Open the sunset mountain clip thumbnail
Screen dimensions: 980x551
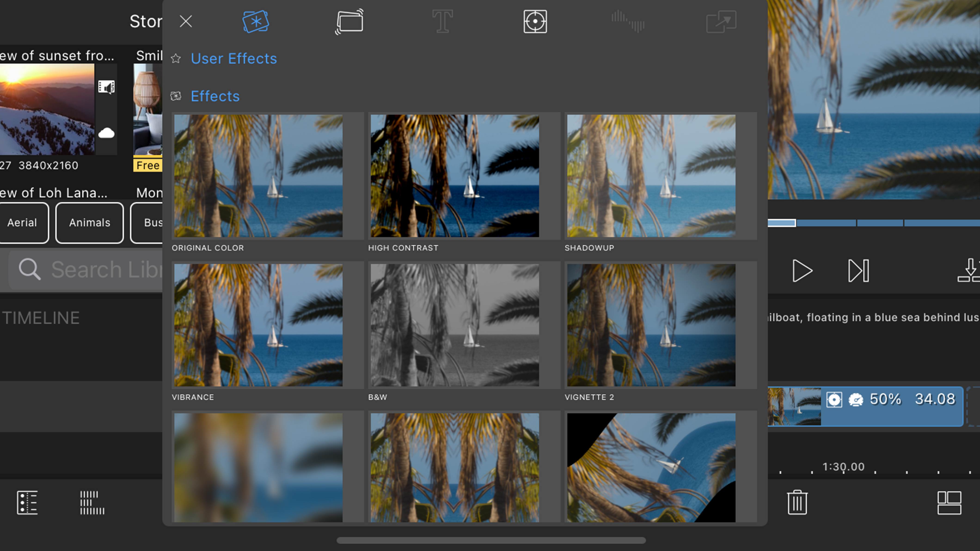(x=47, y=109)
